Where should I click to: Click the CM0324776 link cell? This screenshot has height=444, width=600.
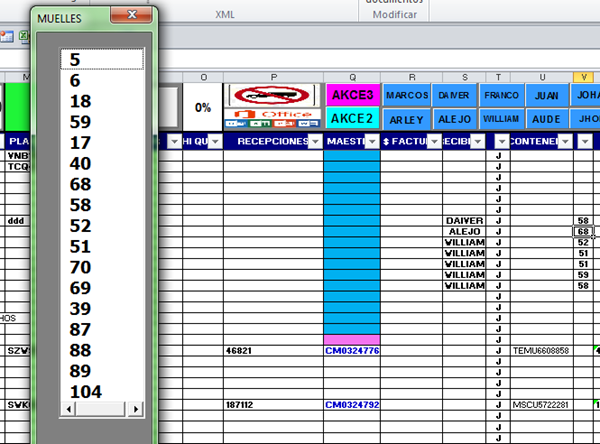click(x=352, y=351)
